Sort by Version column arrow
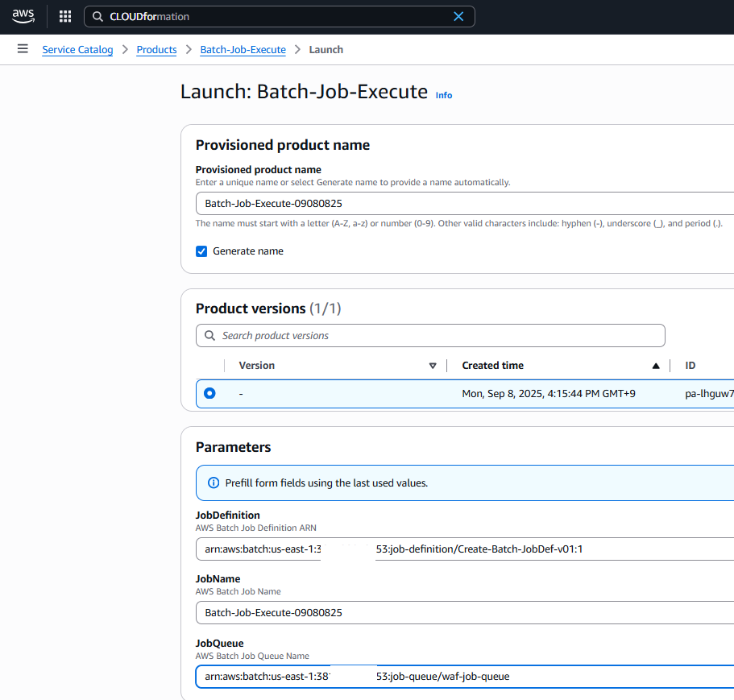The width and height of the screenshot is (734, 700). [433, 366]
